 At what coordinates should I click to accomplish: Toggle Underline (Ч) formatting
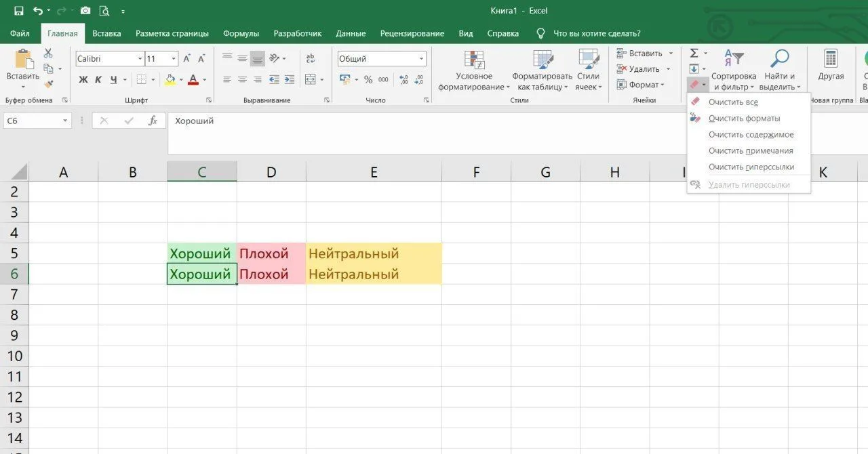pos(114,79)
